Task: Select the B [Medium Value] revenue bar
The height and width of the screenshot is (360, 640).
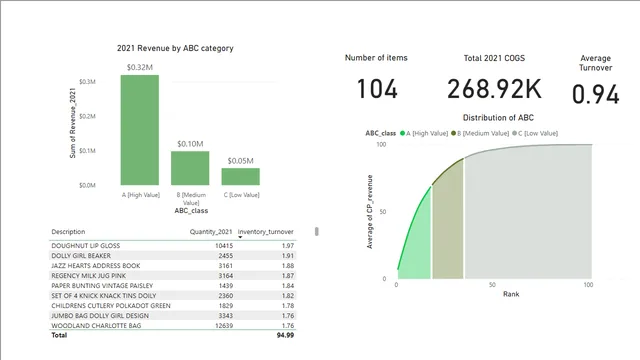Action: (x=190, y=168)
